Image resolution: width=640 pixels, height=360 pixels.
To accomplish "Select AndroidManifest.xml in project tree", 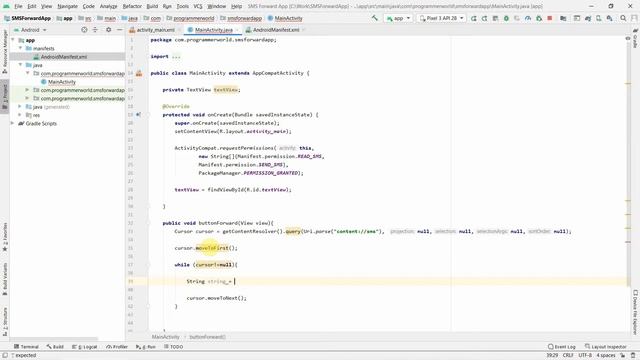I will [x=64, y=57].
